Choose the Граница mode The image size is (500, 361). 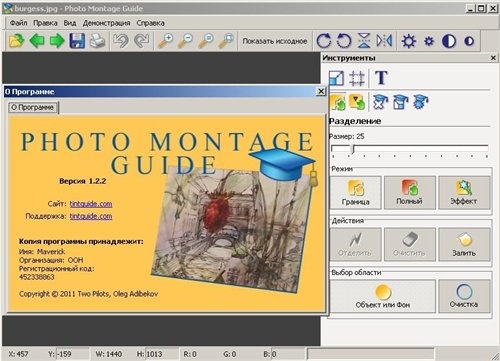tap(356, 193)
